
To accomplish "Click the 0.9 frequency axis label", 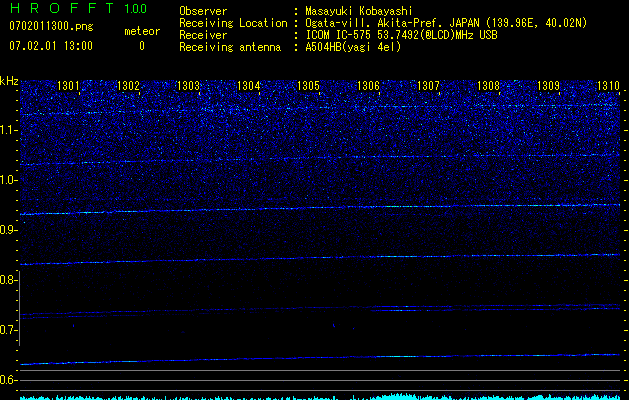I will tap(7, 230).
